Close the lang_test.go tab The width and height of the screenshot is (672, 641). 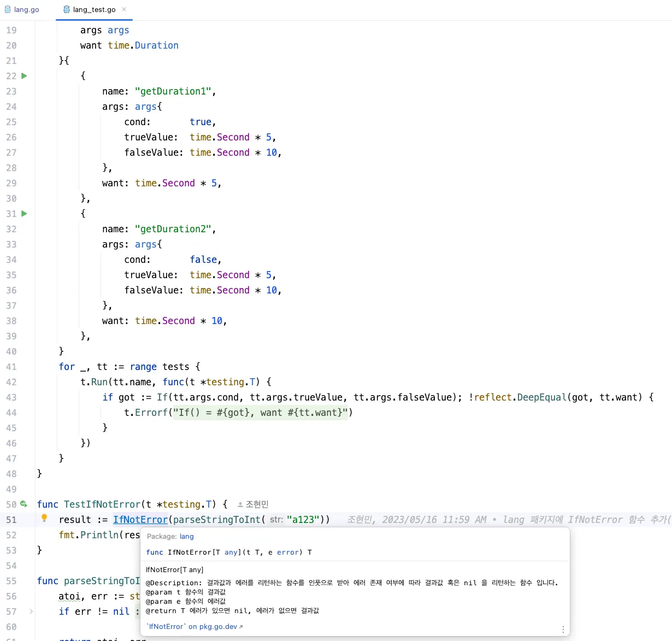pyautogui.click(x=124, y=9)
